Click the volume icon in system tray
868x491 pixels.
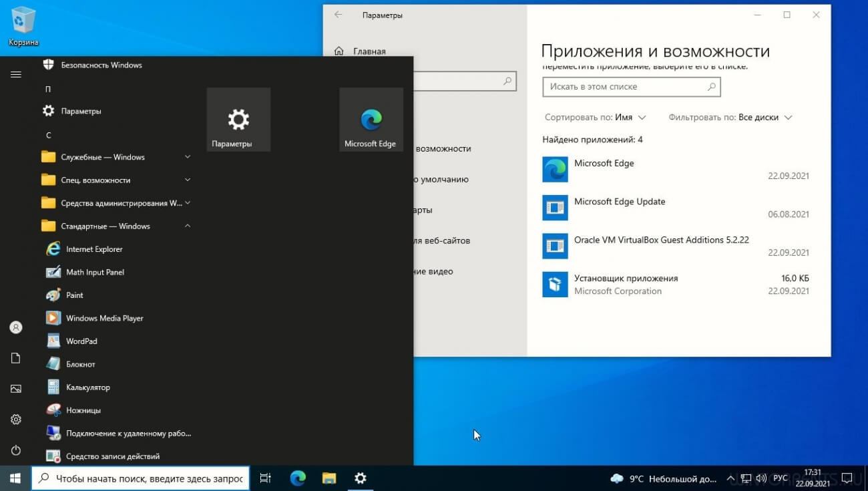coord(761,478)
